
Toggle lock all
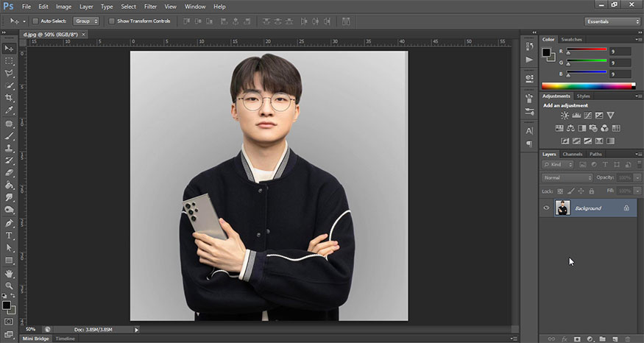592,191
